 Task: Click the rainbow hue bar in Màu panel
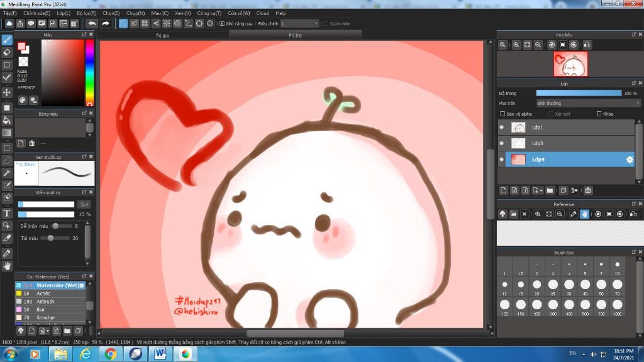coord(89,73)
